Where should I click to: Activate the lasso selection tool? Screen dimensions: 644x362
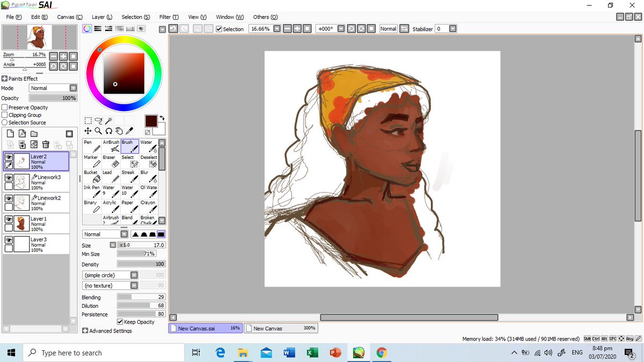point(98,121)
